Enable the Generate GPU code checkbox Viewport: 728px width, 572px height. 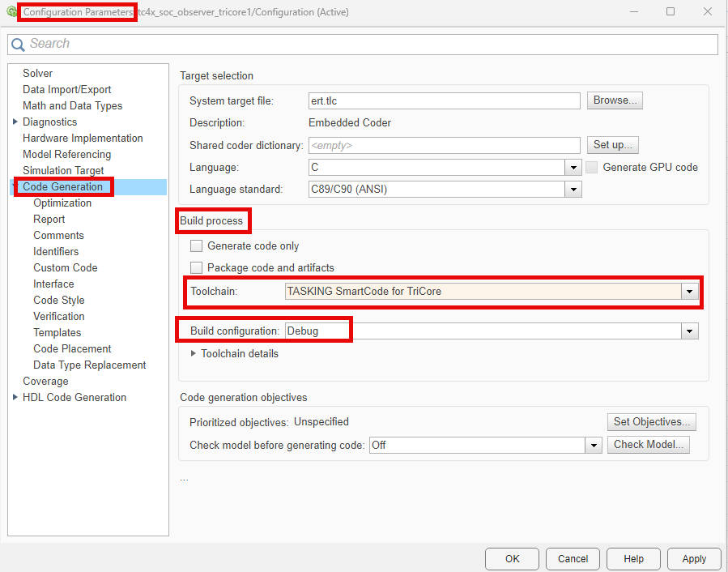(x=591, y=167)
